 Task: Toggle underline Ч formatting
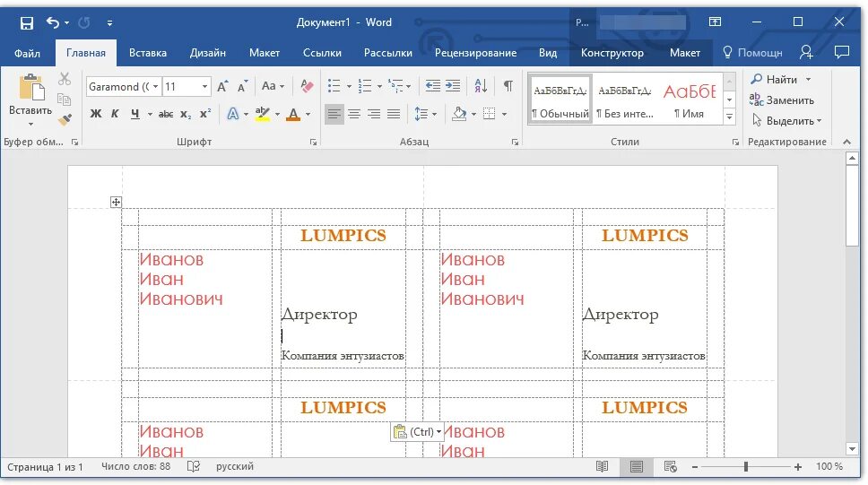click(135, 114)
